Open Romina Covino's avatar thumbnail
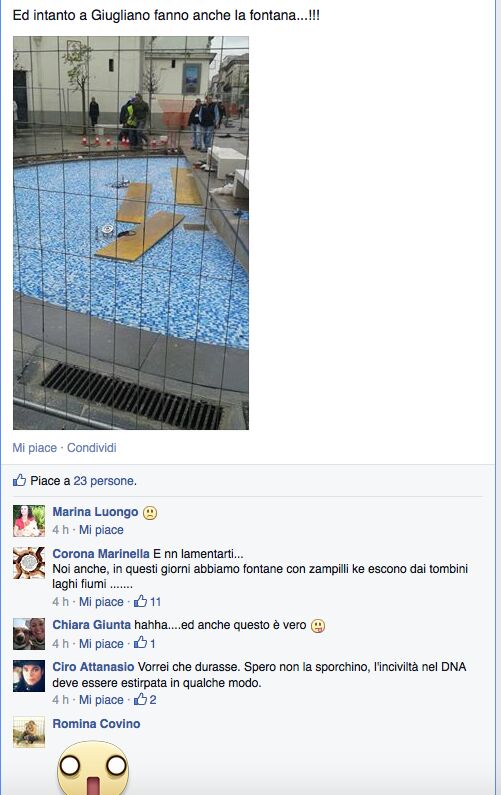 (x=29, y=732)
